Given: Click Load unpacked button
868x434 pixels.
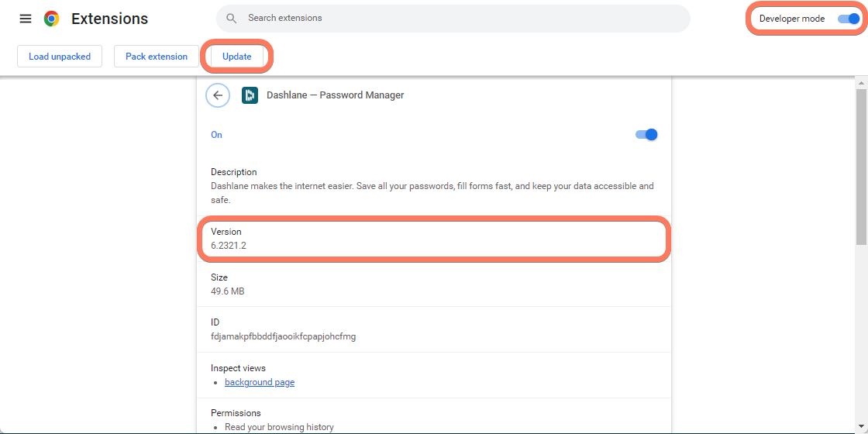Looking at the screenshot, I should tap(60, 57).
